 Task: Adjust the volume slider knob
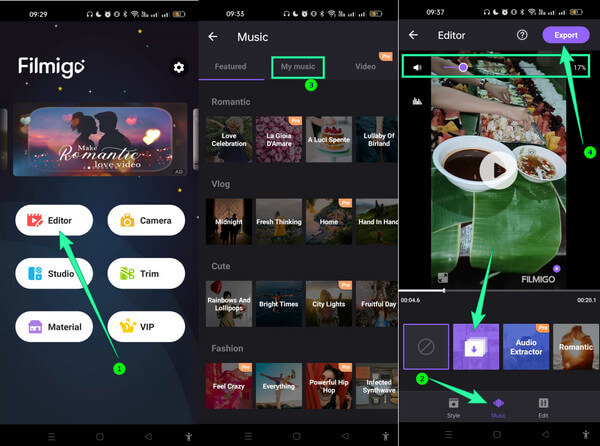click(463, 67)
